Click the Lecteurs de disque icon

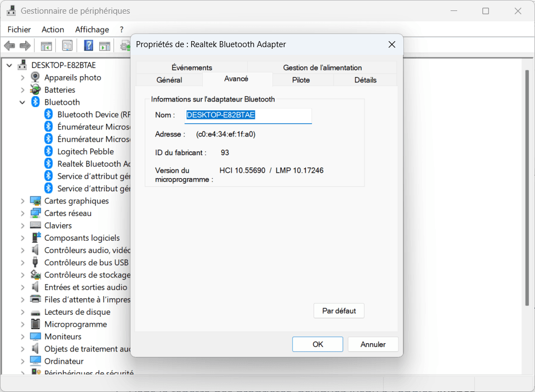36,312
